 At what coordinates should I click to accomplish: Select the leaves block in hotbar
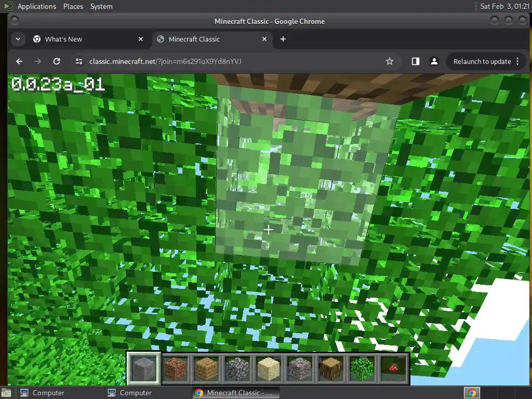[362, 368]
